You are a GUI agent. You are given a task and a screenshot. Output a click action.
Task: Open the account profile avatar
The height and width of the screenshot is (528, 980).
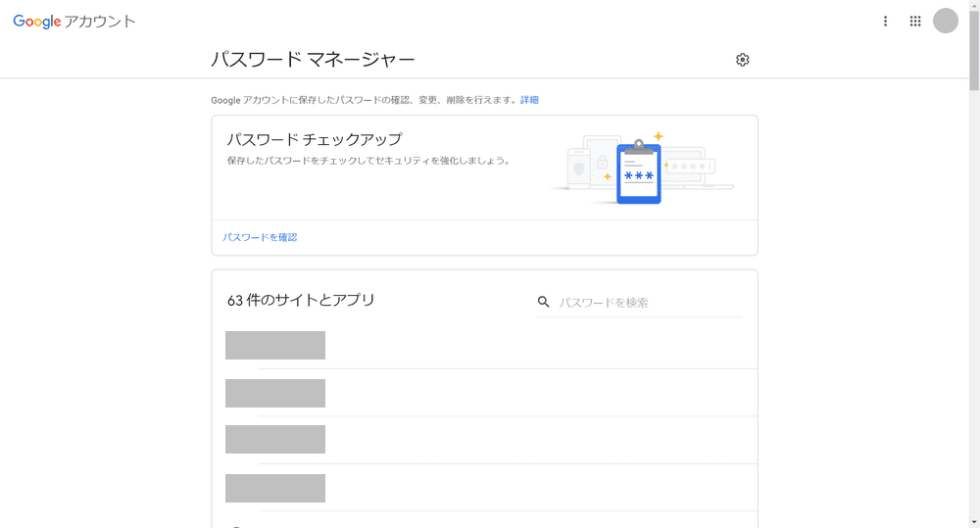pos(945,22)
